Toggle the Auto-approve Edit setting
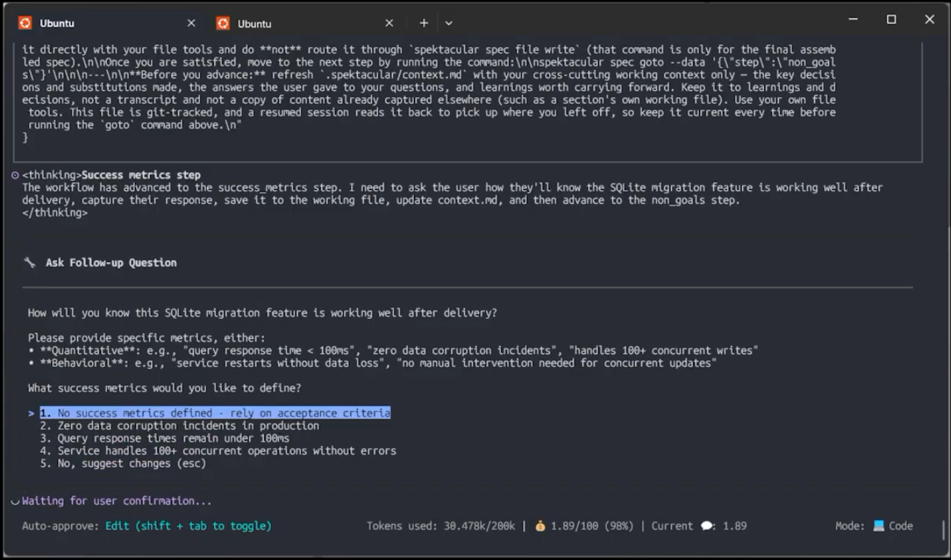This screenshot has height=560, width=951. point(188,526)
